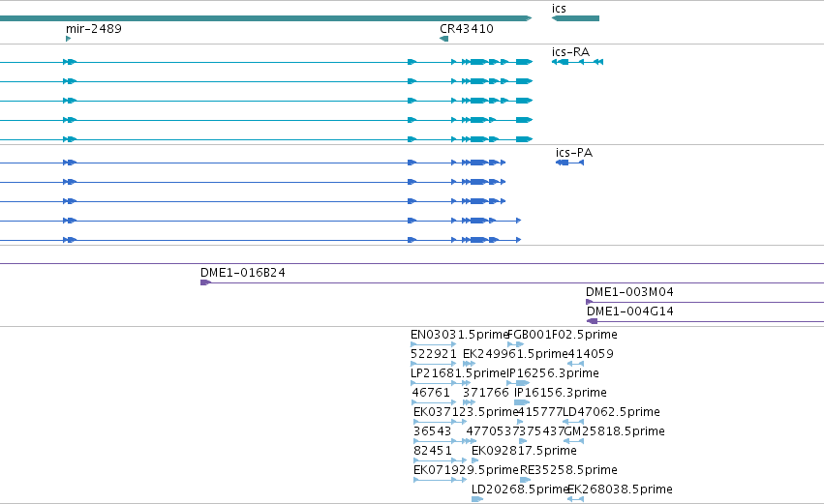This screenshot has width=824, height=504.
Task: Click the IP16156.3prime EST label
Action: (x=561, y=393)
